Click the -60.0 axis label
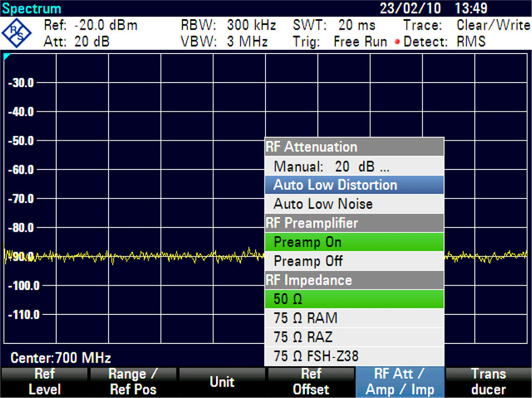532x398 pixels. tap(21, 170)
